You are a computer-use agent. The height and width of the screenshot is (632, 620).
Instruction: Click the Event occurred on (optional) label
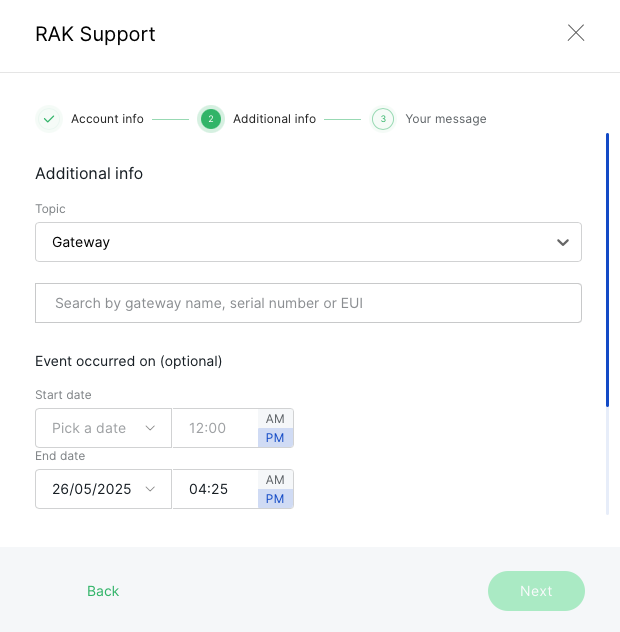click(x=129, y=361)
